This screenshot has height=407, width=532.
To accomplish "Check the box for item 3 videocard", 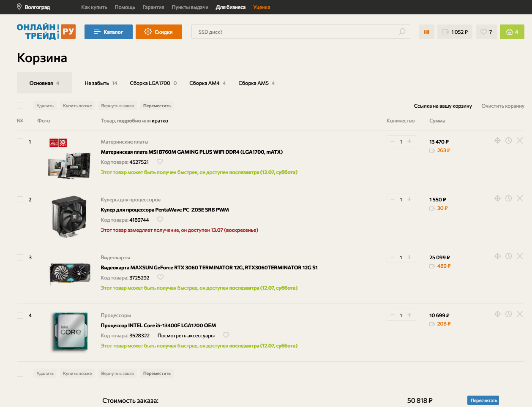I will pos(20,258).
